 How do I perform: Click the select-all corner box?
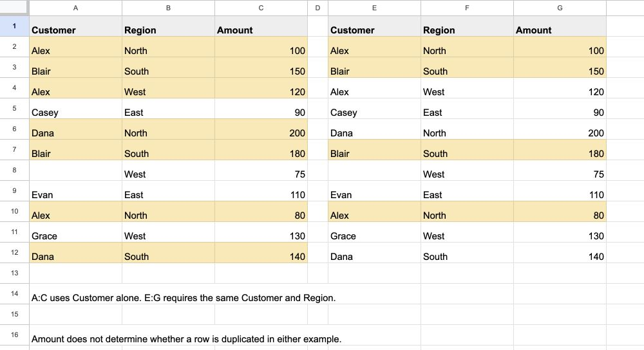click(x=14, y=8)
